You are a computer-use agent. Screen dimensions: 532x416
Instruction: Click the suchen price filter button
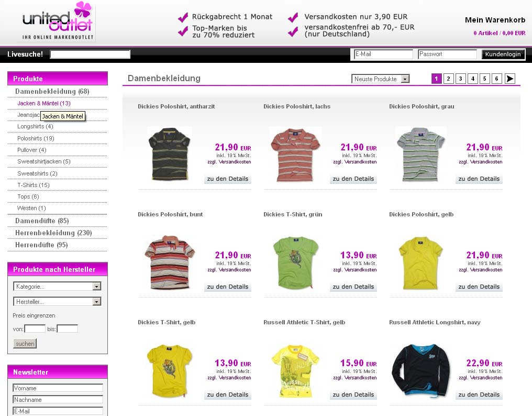25,344
